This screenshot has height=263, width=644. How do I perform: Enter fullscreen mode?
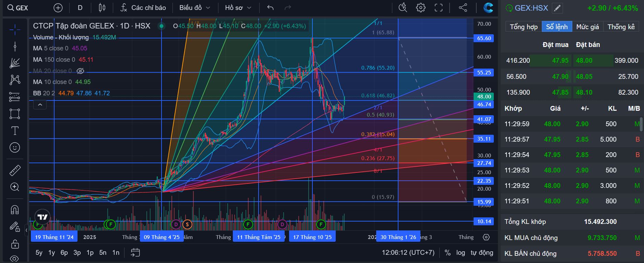(x=439, y=8)
